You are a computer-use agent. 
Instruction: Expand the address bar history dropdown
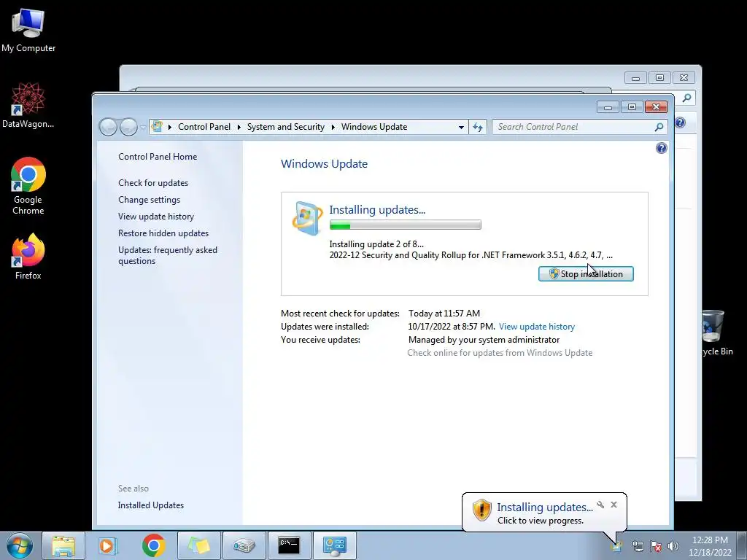click(x=461, y=127)
